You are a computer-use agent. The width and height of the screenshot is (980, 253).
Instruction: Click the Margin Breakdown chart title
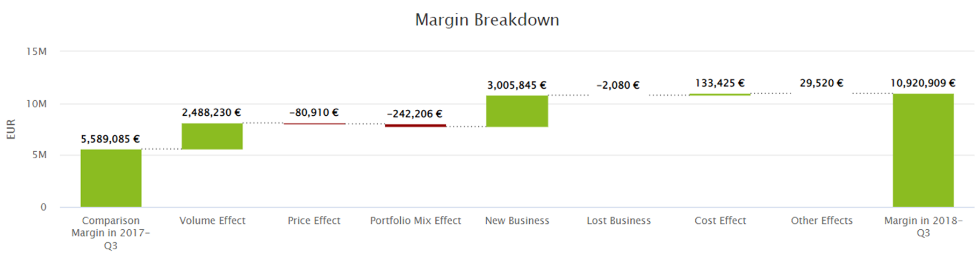tap(487, 20)
